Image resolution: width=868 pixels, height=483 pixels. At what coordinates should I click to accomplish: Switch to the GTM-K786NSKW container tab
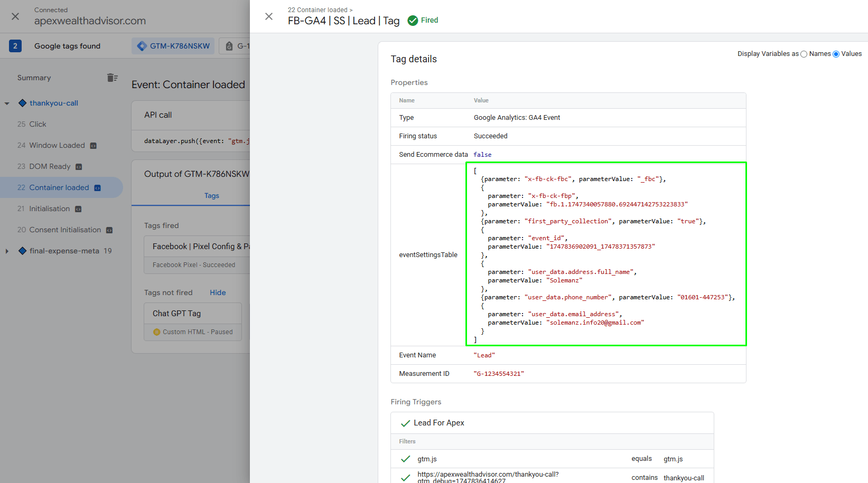173,46
